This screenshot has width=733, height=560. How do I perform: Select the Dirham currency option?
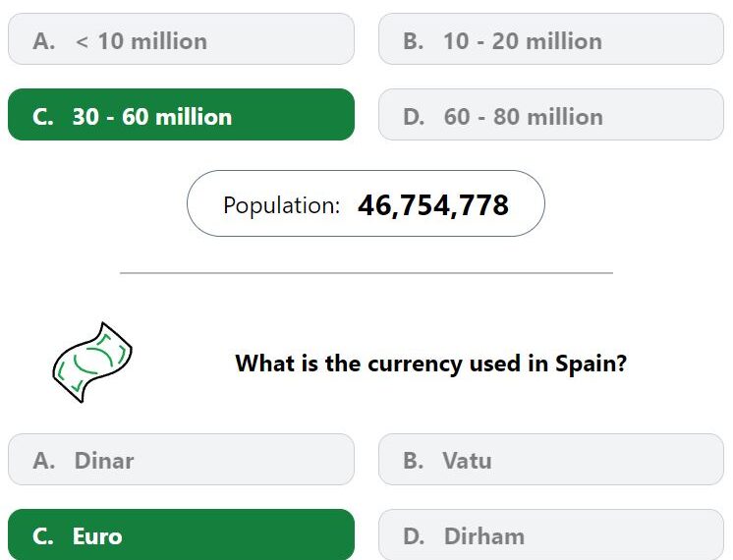point(551,534)
